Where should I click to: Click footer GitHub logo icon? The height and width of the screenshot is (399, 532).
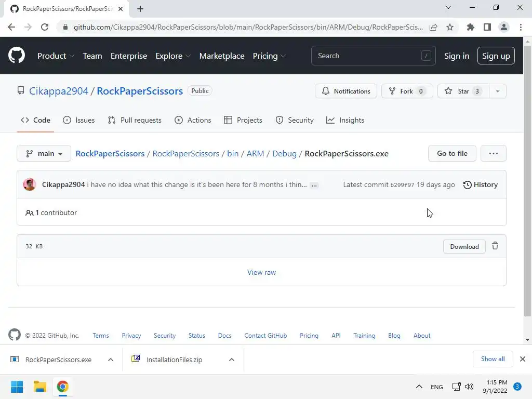14,335
